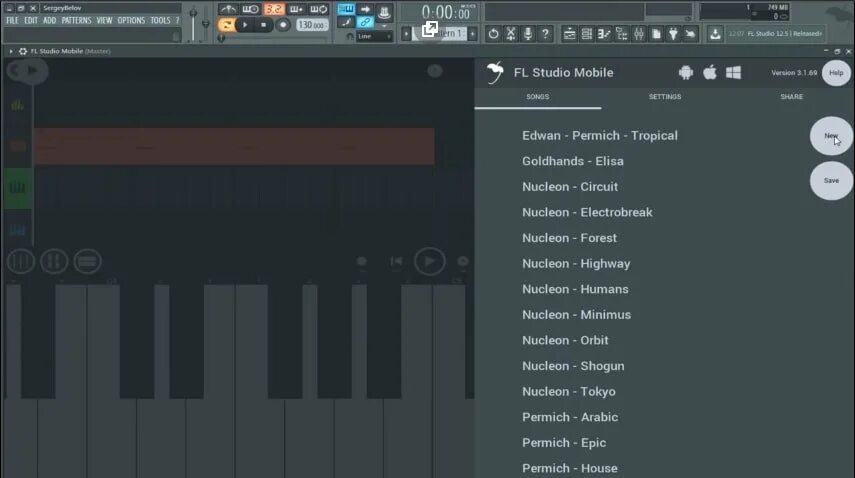Click the metronome icon

click(x=228, y=9)
